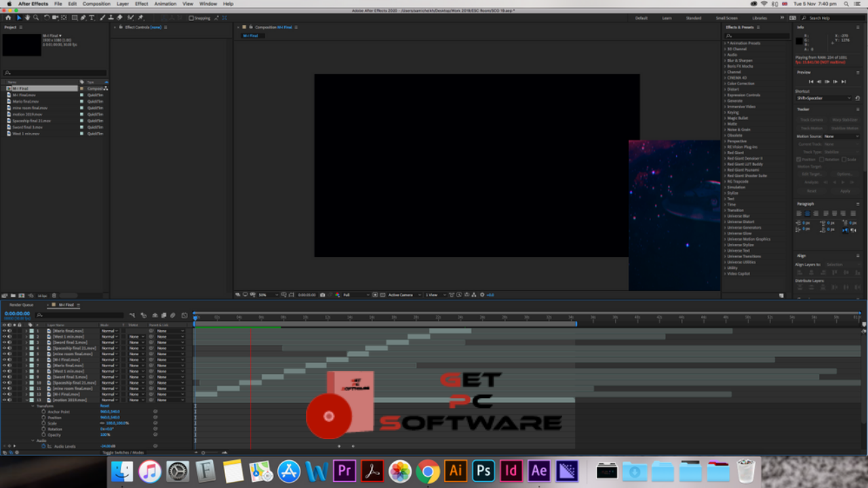This screenshot has height=488, width=868.
Task: Select the Hand tool
Action: tap(27, 18)
